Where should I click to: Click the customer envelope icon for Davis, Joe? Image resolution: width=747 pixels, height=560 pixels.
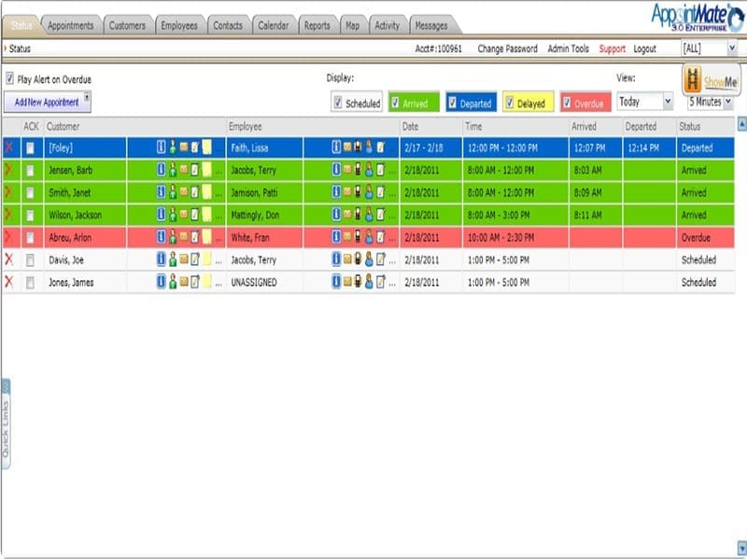pyautogui.click(x=184, y=259)
